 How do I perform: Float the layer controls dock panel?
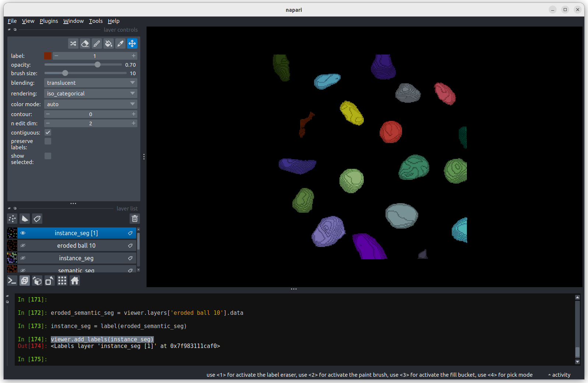click(15, 29)
